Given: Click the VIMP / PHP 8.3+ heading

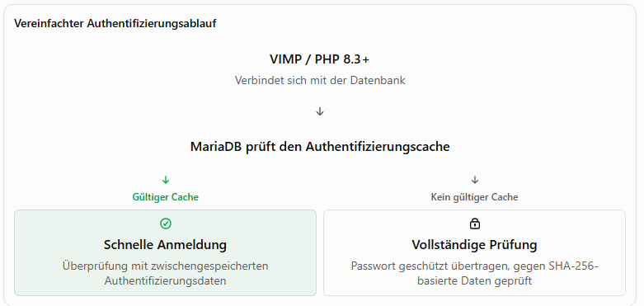Looking at the screenshot, I should tap(320, 59).
